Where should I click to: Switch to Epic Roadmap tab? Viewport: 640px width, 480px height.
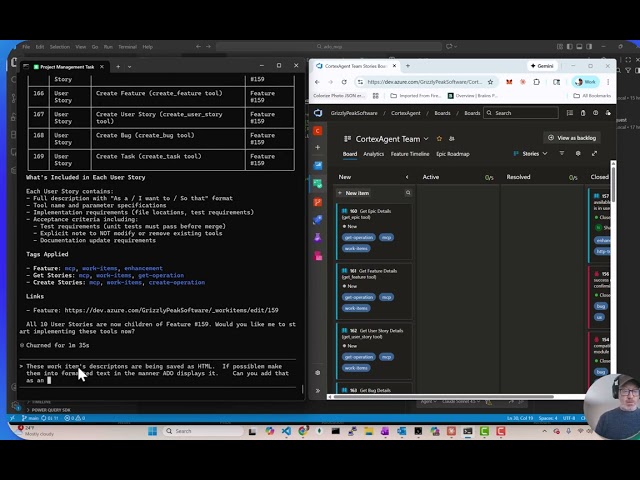[453, 154]
